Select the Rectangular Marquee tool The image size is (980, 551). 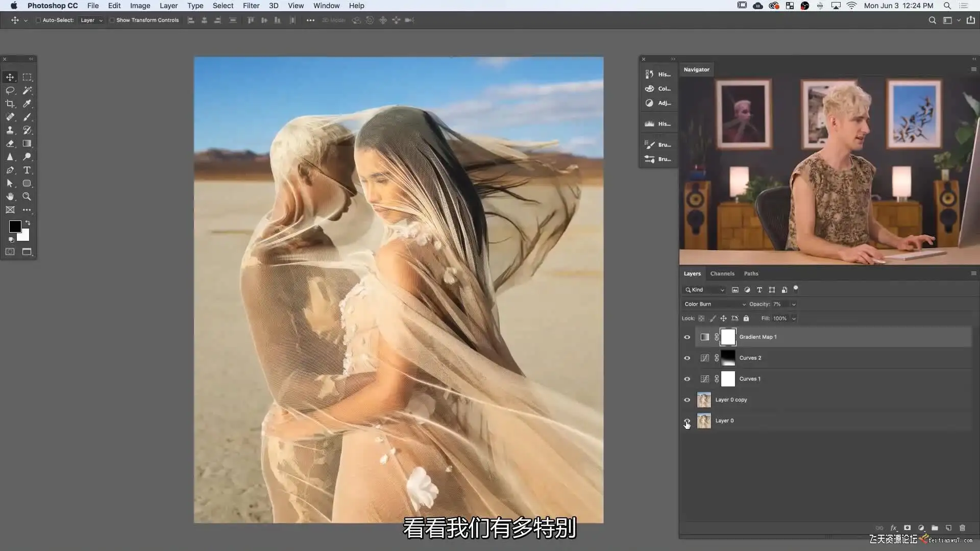click(27, 77)
